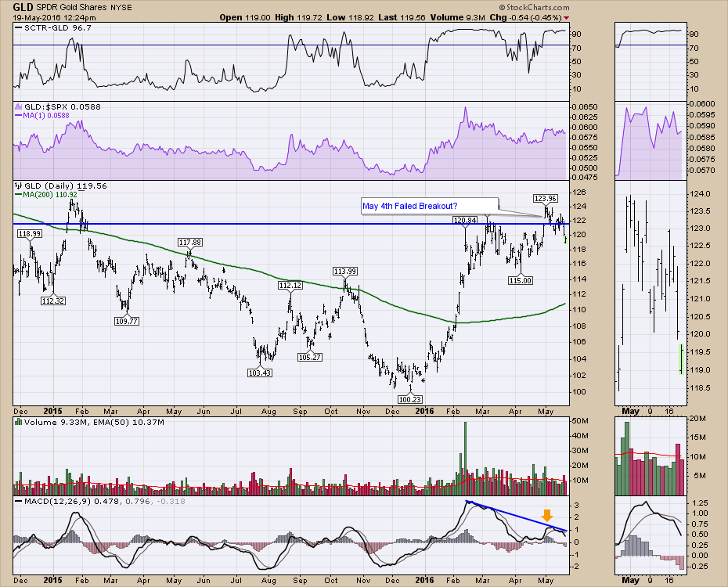Click the green last-day price bar in zoom panel

[681, 358]
